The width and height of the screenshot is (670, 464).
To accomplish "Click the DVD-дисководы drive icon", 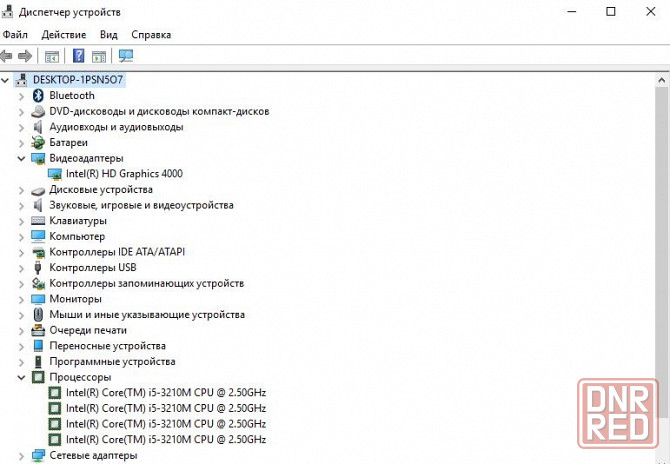I will tap(38, 112).
